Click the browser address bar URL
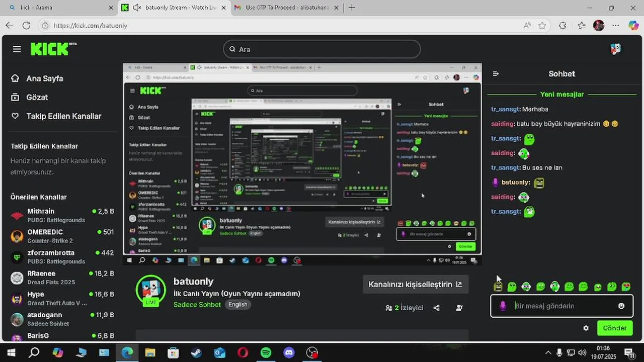Image resolution: width=644 pixels, height=362 pixels. (x=90, y=25)
